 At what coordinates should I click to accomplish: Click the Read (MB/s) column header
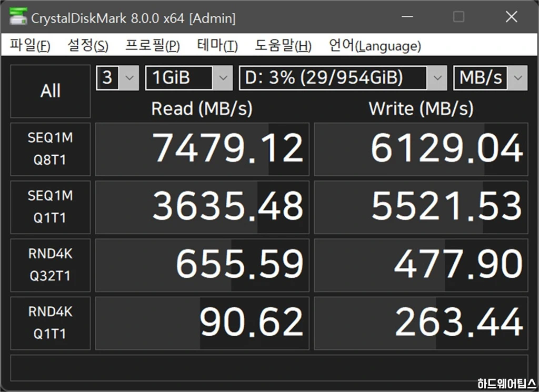tap(202, 108)
